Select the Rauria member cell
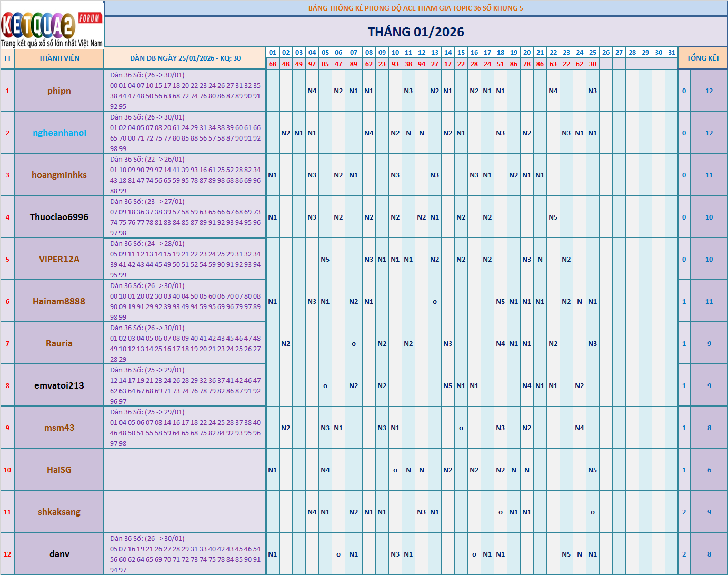 tap(59, 343)
